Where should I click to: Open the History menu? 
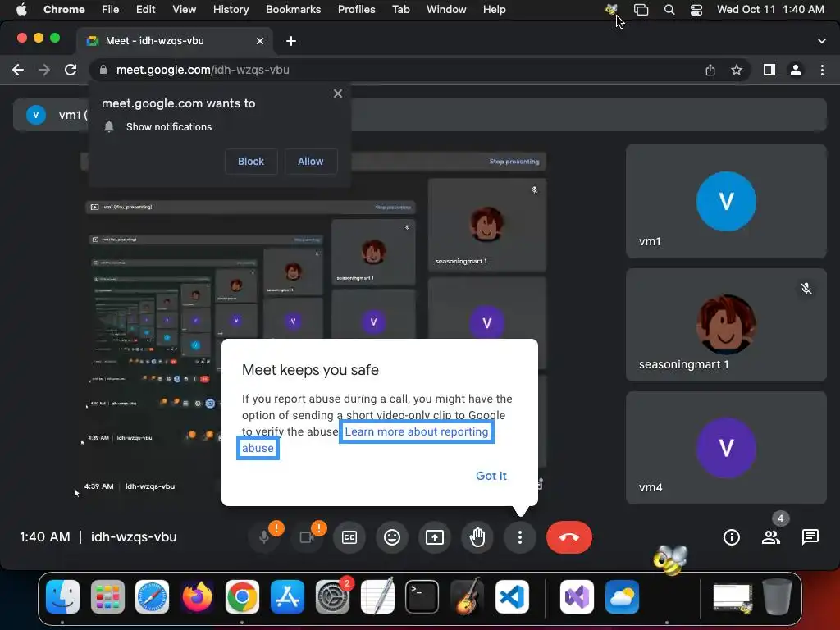[x=231, y=10]
